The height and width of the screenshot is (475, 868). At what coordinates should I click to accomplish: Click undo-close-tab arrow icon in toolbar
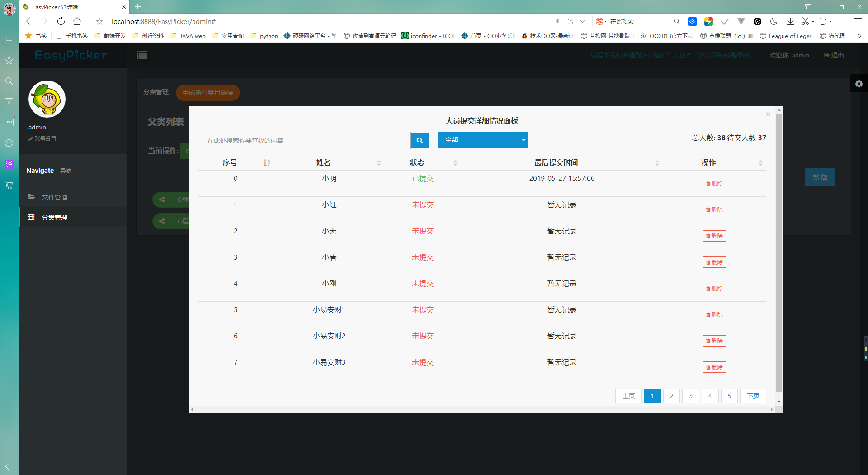[823, 21]
